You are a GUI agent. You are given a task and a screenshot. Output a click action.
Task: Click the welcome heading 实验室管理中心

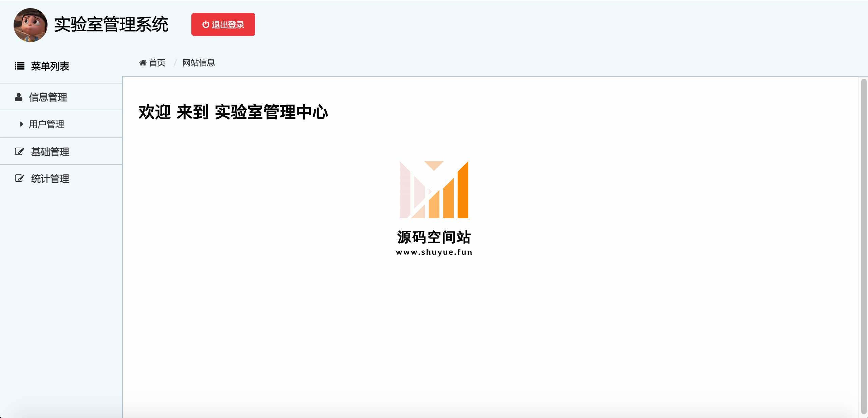(x=271, y=112)
